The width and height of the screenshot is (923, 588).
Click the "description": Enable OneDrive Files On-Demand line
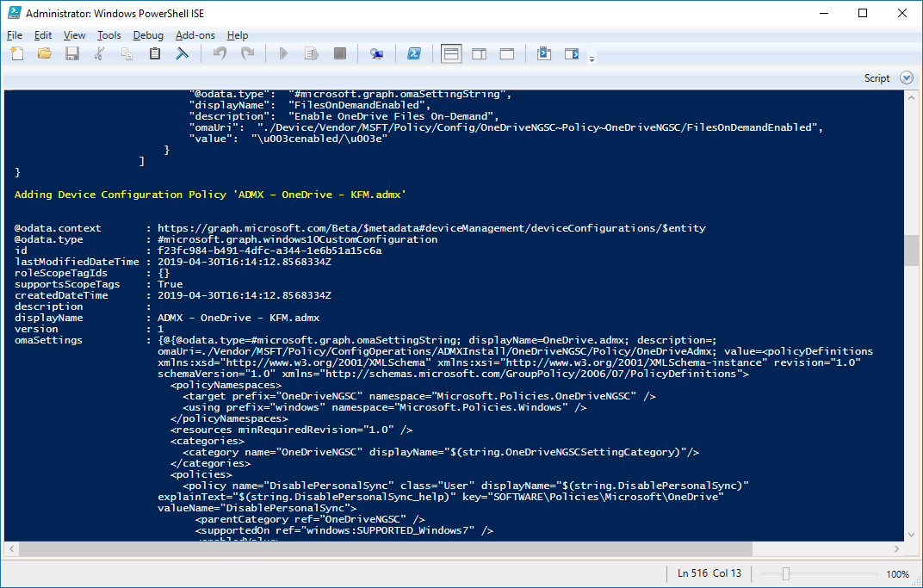(344, 116)
